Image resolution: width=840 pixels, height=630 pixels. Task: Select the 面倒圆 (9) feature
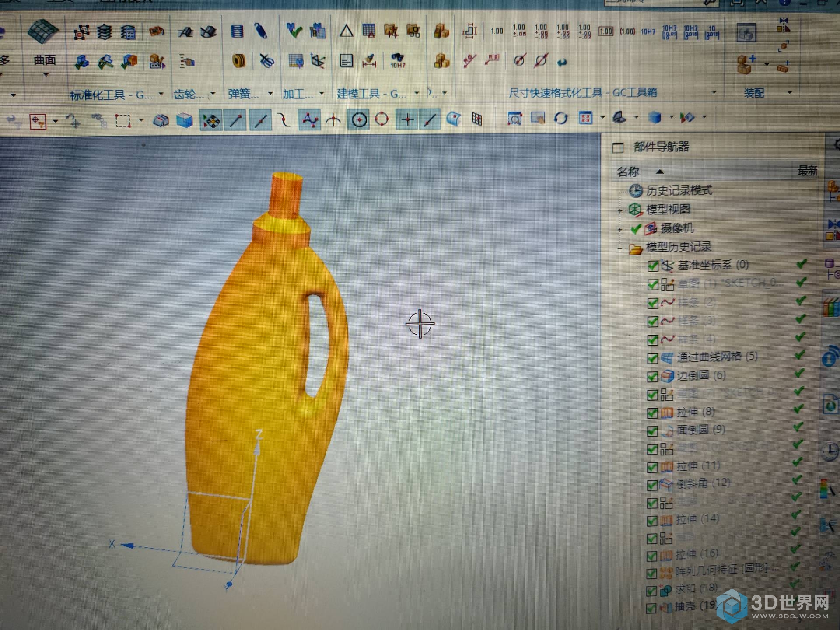coord(700,430)
